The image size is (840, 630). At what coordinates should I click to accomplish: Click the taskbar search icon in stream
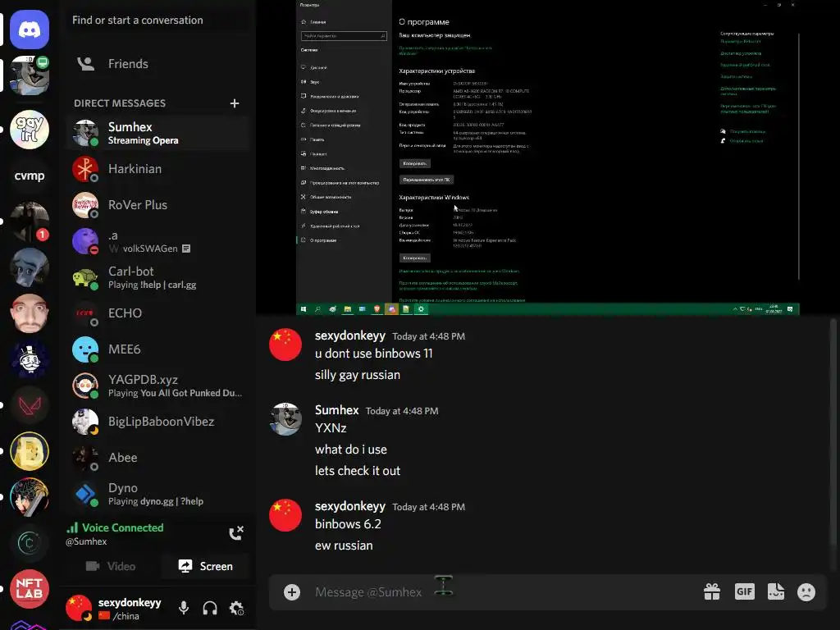pos(317,309)
